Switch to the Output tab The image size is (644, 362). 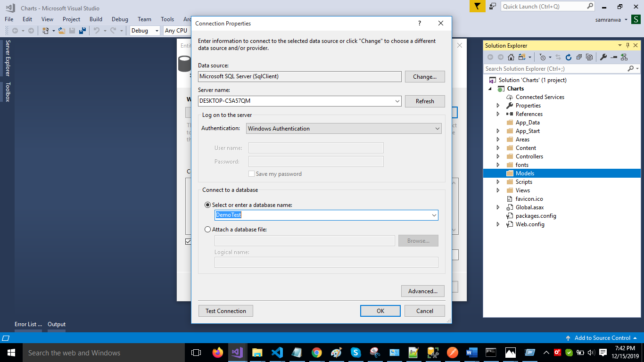pyautogui.click(x=57, y=324)
